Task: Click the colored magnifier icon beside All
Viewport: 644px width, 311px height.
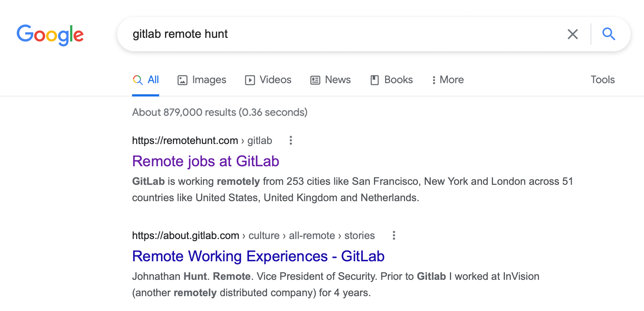Action: [138, 80]
